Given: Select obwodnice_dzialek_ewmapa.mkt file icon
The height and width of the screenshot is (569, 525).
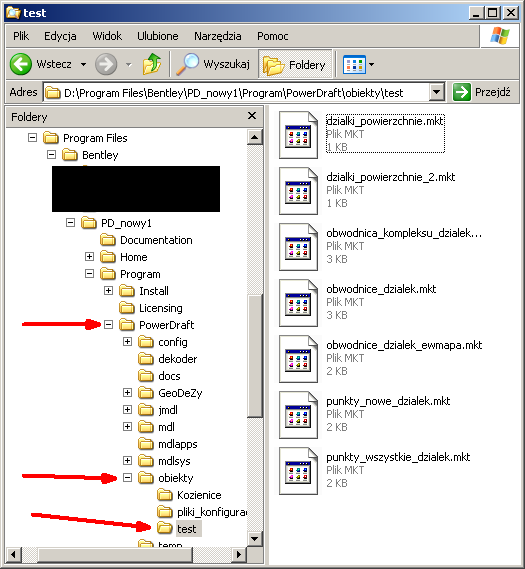Looking at the screenshot, I should [298, 359].
